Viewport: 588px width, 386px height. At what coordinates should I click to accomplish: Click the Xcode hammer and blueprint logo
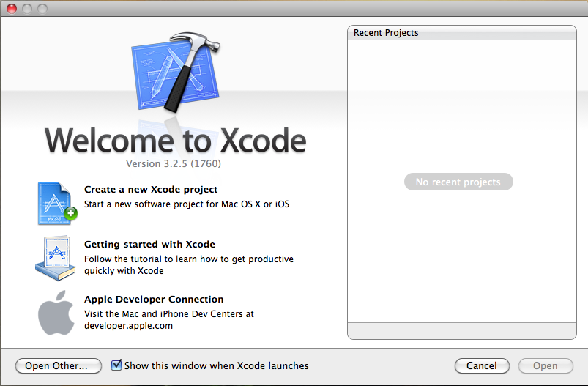tap(176, 72)
